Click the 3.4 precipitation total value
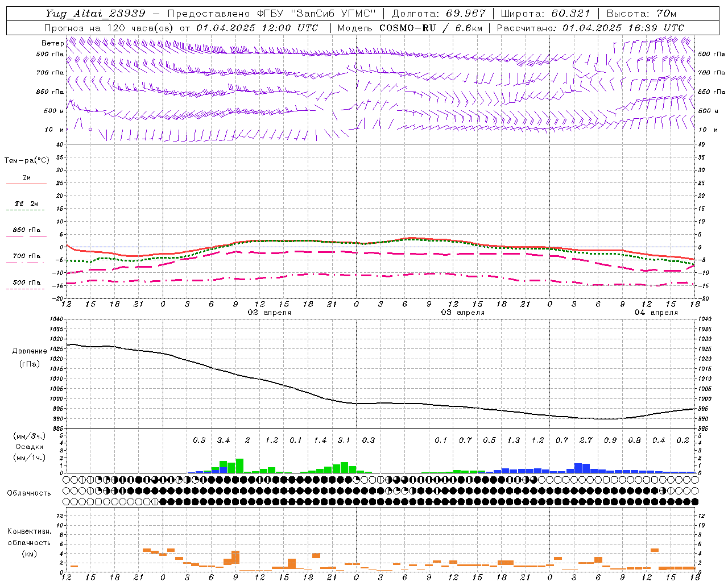Screen dimensions: 728x582 click(224, 440)
